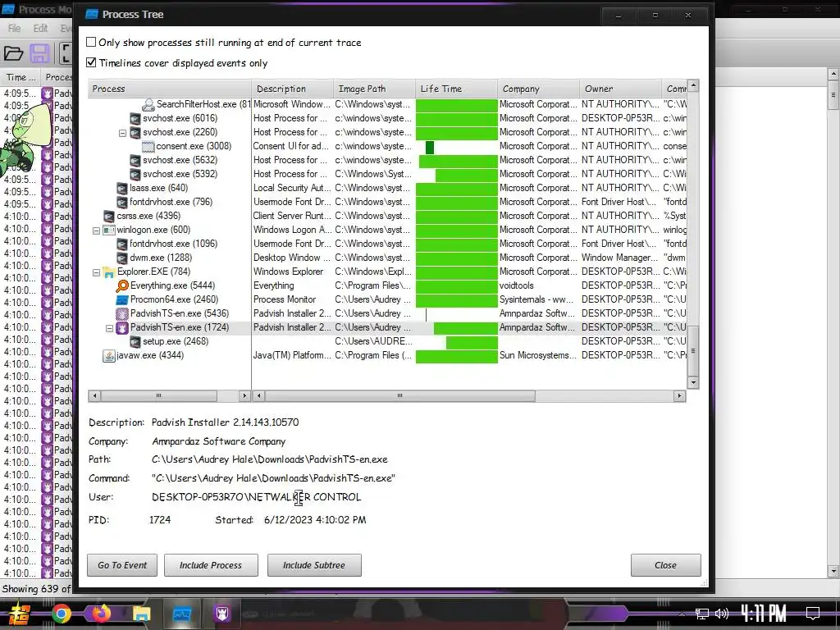Click the Save icon in Process Monitor toolbar

pyautogui.click(x=39, y=53)
